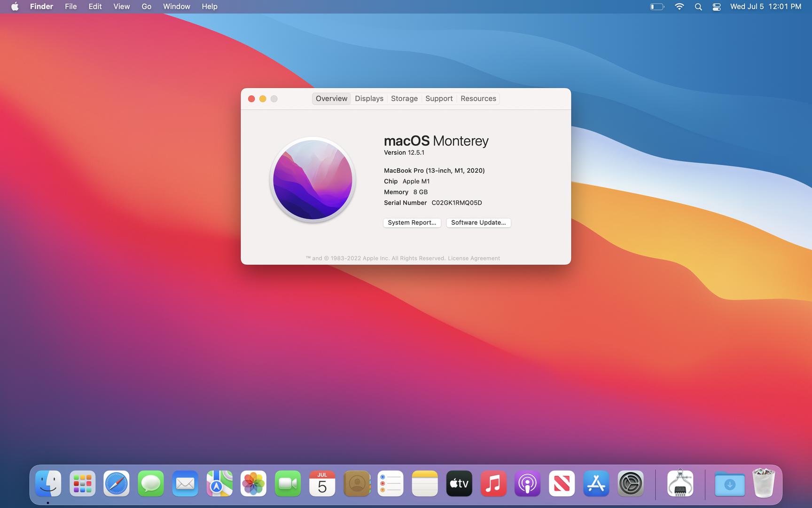The image size is (812, 508).
Task: Click the date and time display
Action: (x=765, y=7)
